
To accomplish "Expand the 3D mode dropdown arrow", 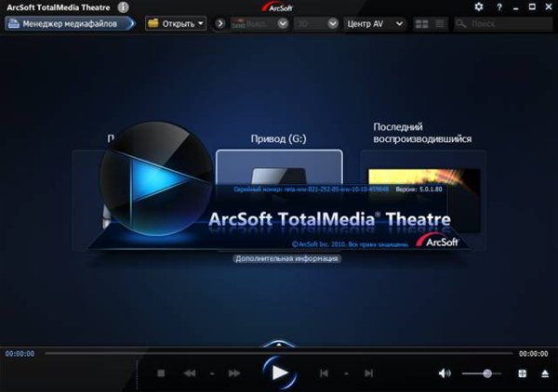I will point(333,24).
